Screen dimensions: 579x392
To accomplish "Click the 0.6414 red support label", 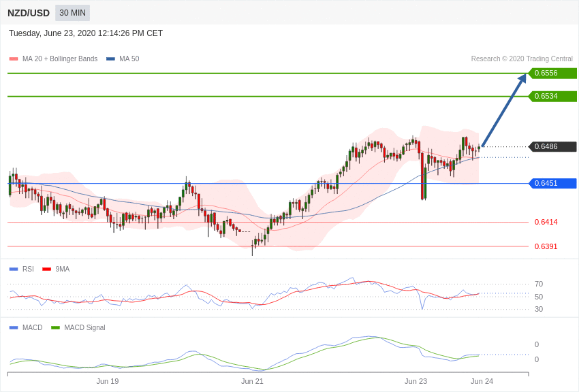I will [546, 222].
